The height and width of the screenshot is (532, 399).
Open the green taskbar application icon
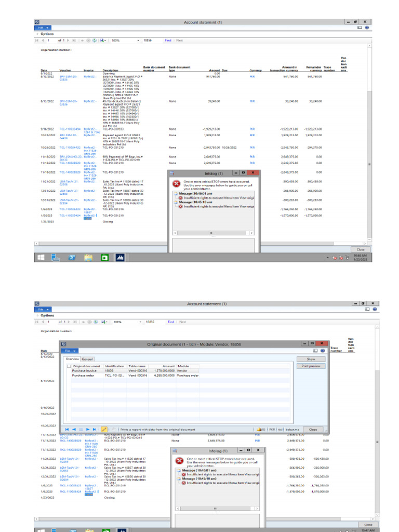(x=104, y=258)
